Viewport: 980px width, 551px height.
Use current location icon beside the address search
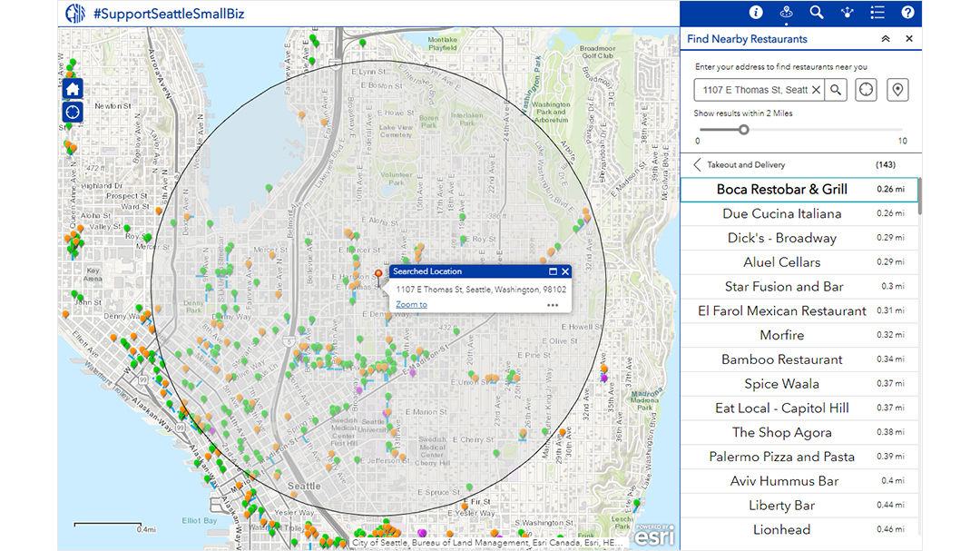click(x=866, y=89)
